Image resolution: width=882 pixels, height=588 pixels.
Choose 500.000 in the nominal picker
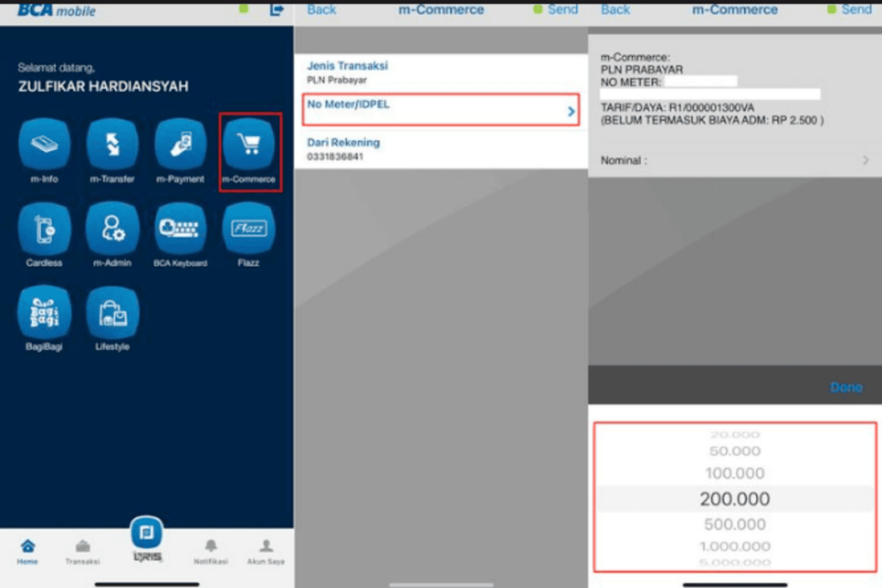point(735,524)
